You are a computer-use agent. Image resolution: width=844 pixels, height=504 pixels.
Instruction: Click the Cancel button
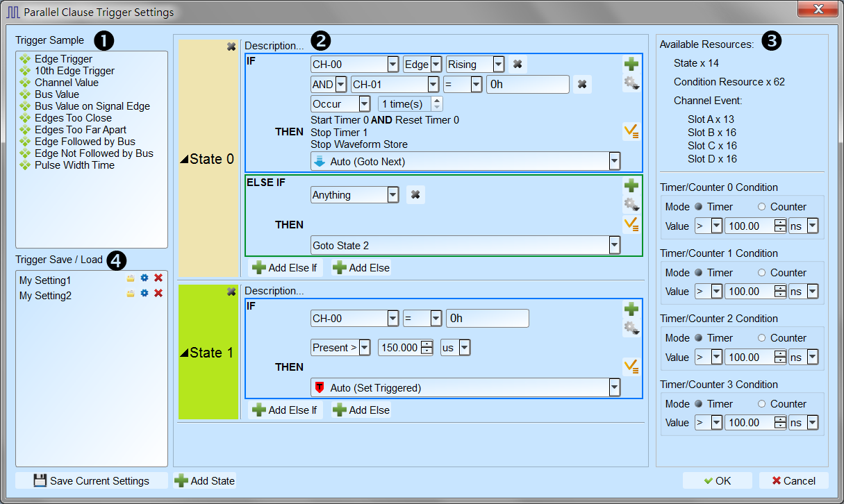[x=794, y=480]
